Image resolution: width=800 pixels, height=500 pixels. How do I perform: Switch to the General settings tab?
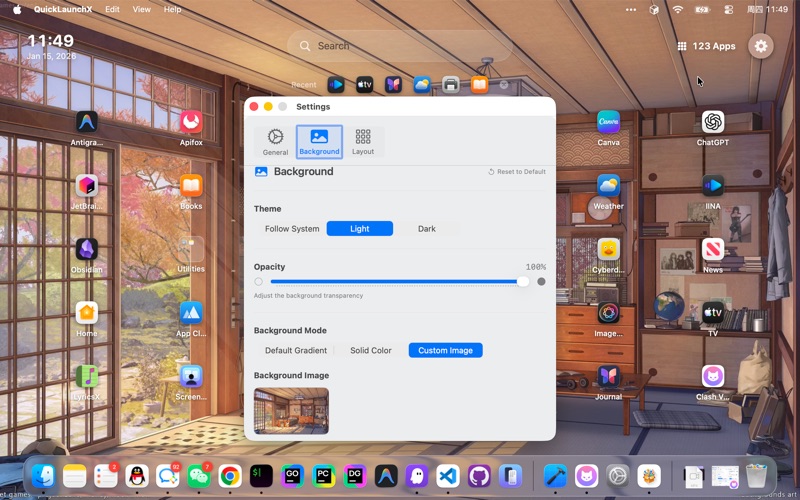click(x=275, y=142)
